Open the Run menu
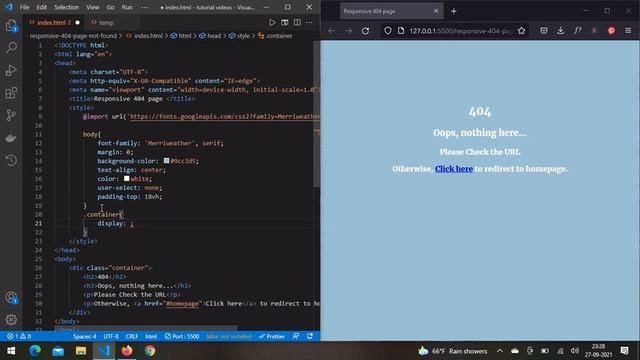This screenshot has width=640, height=360. click(127, 7)
